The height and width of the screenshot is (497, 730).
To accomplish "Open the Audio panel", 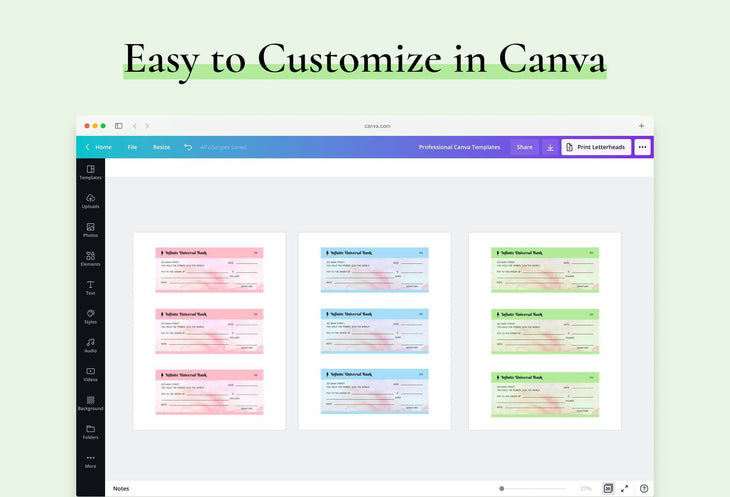I will point(90,345).
